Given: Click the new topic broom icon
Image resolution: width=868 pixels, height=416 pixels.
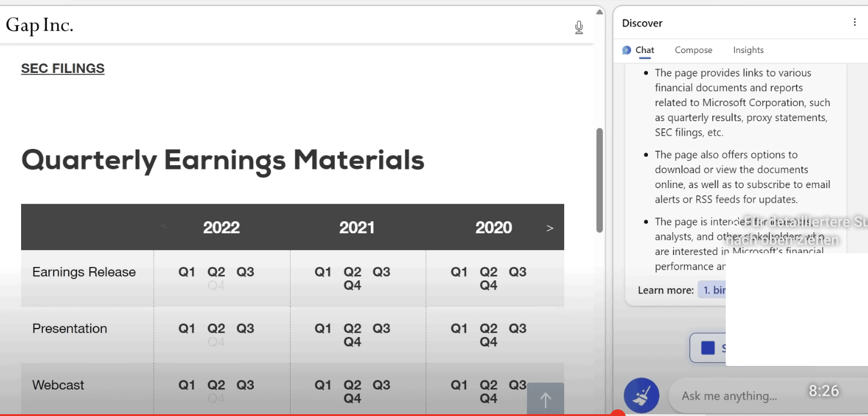Looking at the screenshot, I should (x=641, y=396).
